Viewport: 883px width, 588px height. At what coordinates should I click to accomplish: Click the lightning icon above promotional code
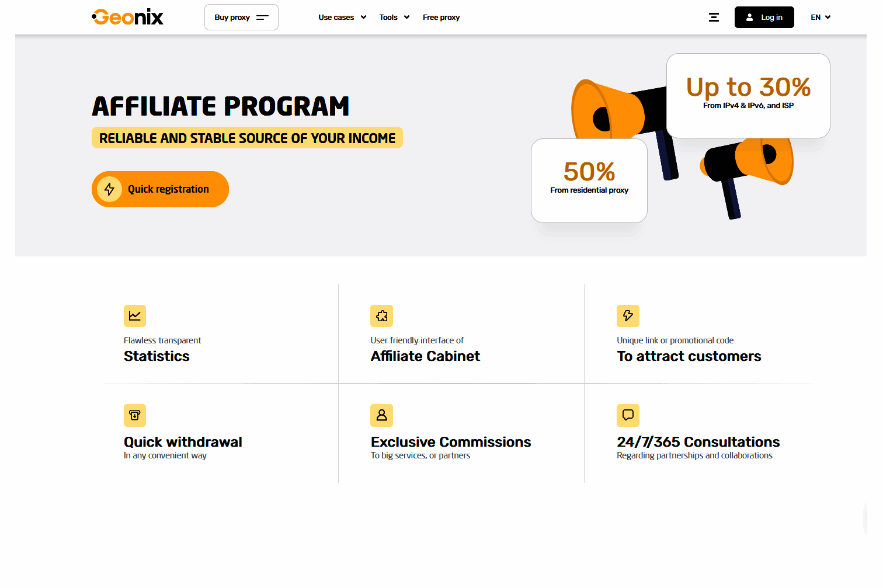click(628, 316)
